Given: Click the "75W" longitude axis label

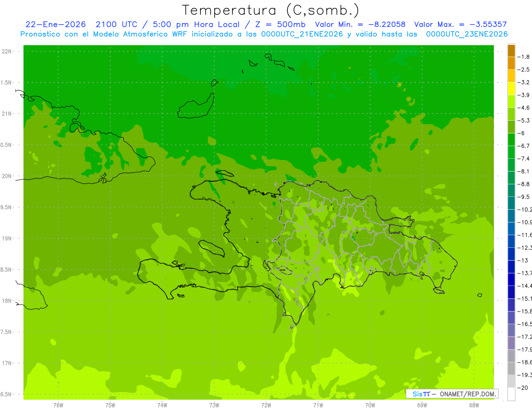Looking at the screenshot, I should tap(110, 405).
